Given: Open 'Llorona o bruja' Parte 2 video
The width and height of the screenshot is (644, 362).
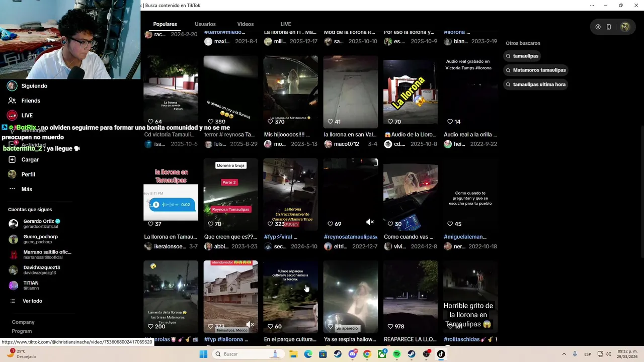Looking at the screenshot, I should click(x=230, y=195).
